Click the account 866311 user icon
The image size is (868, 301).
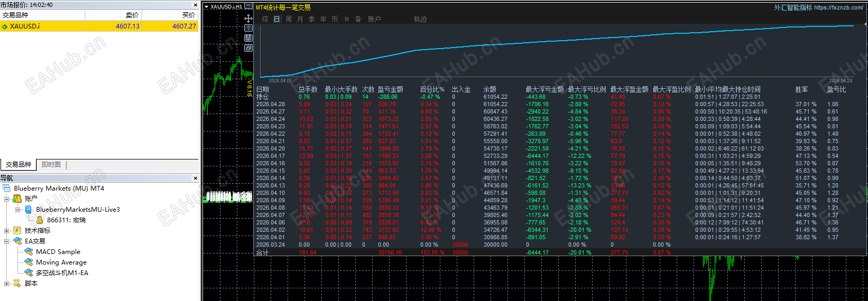40,220
